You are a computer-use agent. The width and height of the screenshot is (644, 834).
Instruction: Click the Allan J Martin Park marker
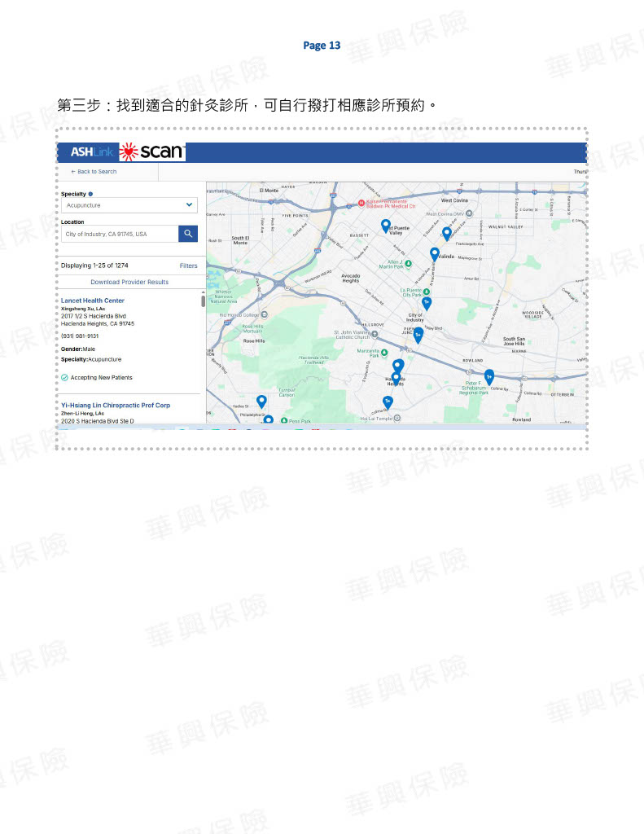(x=409, y=264)
